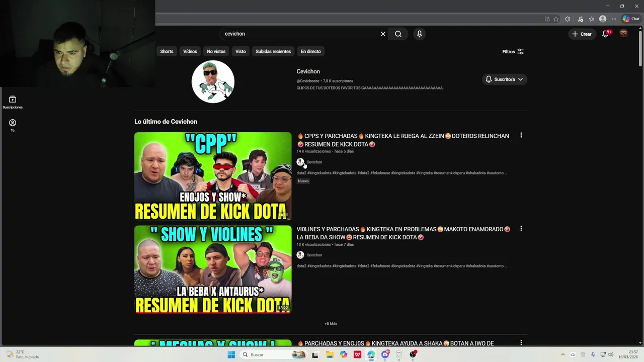The image size is (644, 362).
Task: Click the magnifier search button
Action: pos(398,34)
